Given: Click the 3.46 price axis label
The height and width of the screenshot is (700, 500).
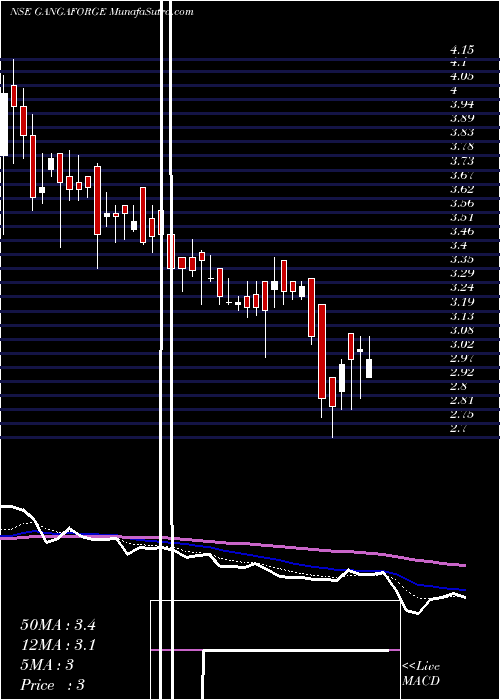Looking at the screenshot, I should click(462, 231).
